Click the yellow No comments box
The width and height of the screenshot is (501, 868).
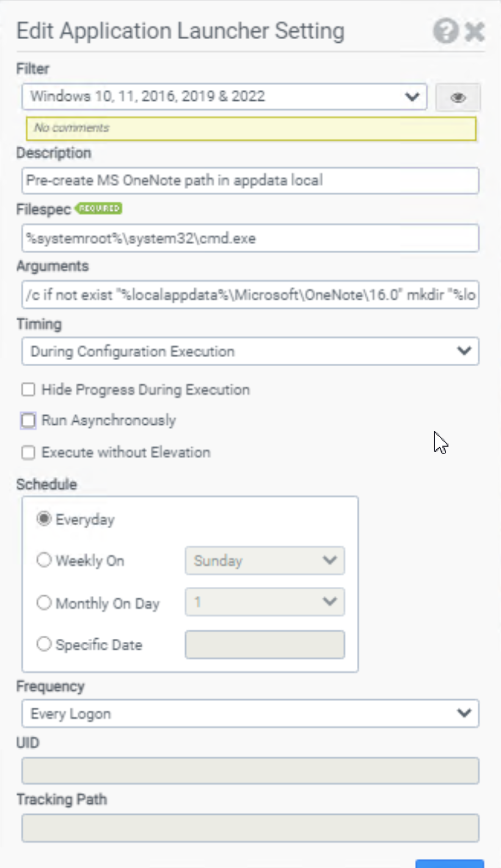point(250,128)
